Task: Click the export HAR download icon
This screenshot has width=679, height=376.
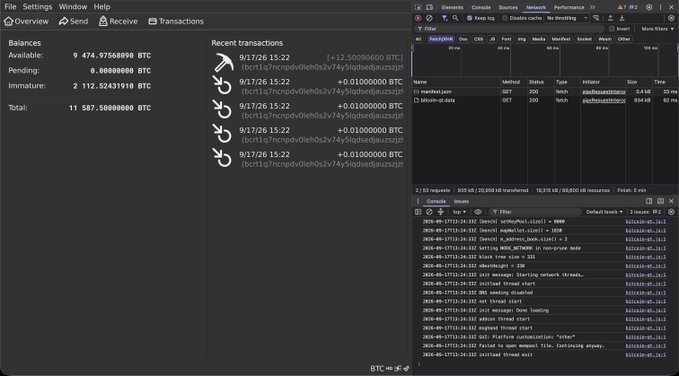Action: [x=622, y=18]
